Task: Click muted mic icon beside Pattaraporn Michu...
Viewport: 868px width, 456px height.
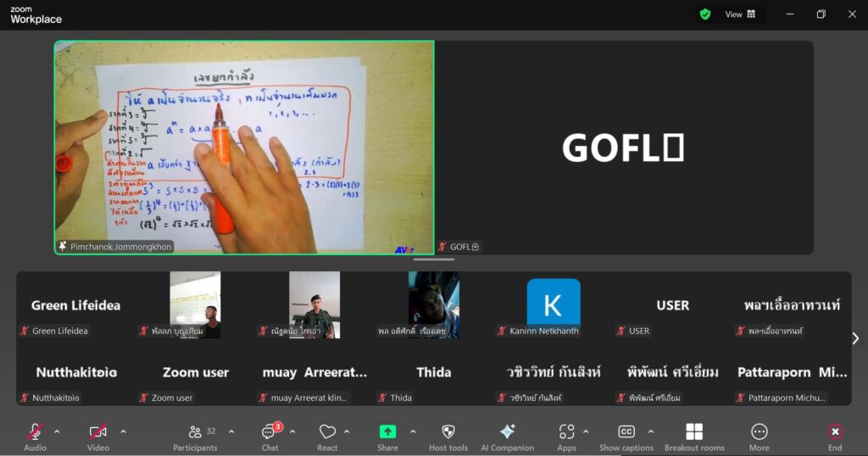Action: pos(740,398)
